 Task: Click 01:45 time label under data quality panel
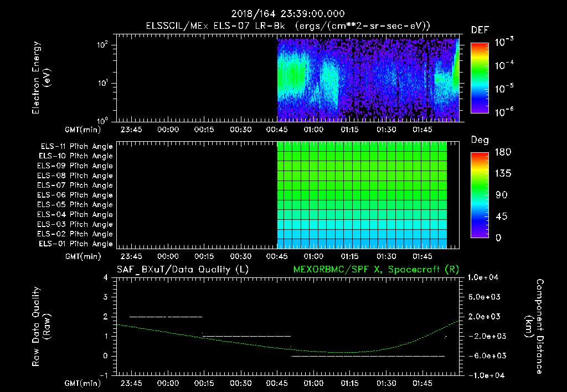422,383
